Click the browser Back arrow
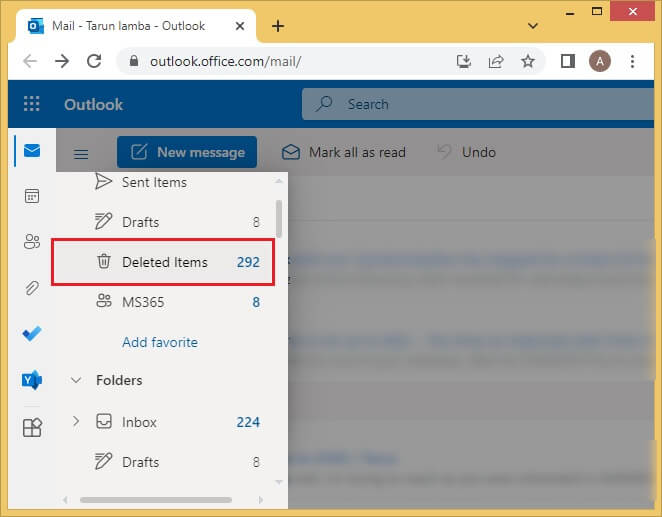 30,61
